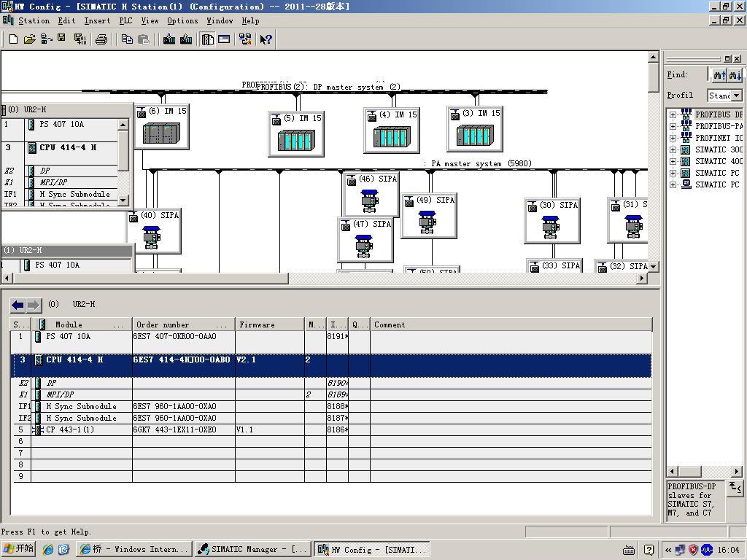
Task: Open the Options menu
Action: pos(182,20)
